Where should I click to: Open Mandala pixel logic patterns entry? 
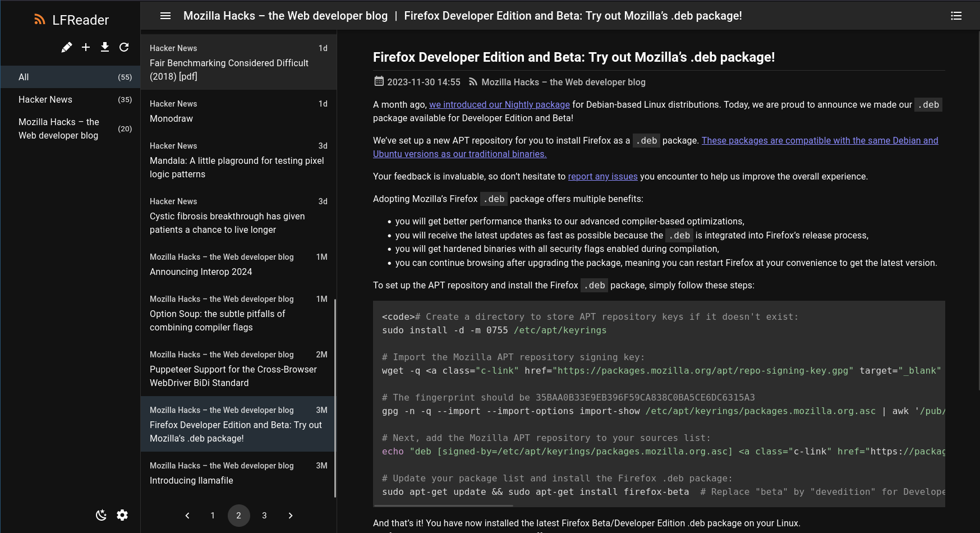coord(238,160)
